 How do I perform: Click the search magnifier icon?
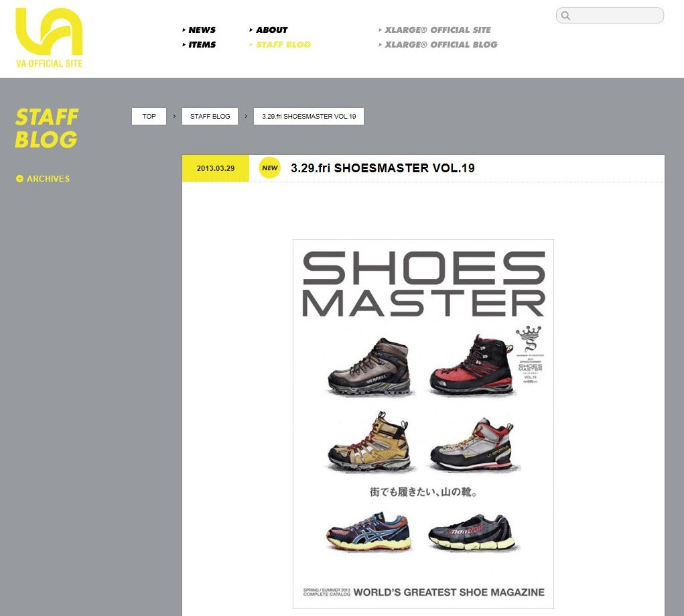pyautogui.click(x=566, y=15)
